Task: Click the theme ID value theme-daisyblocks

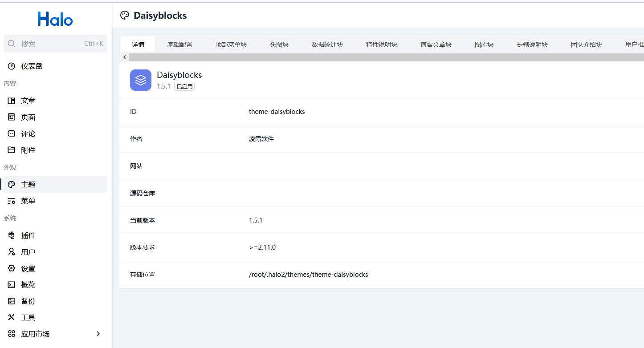Action: click(277, 112)
